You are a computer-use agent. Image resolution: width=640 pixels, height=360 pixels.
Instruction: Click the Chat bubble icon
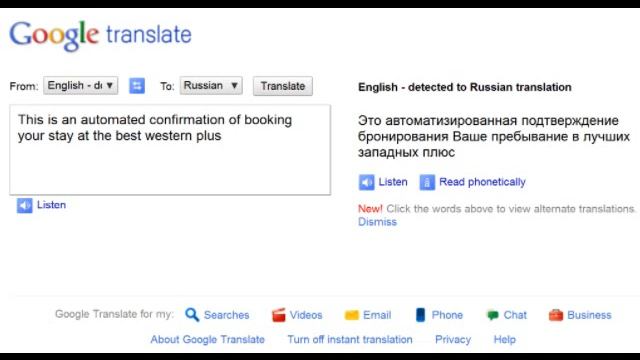(x=493, y=315)
